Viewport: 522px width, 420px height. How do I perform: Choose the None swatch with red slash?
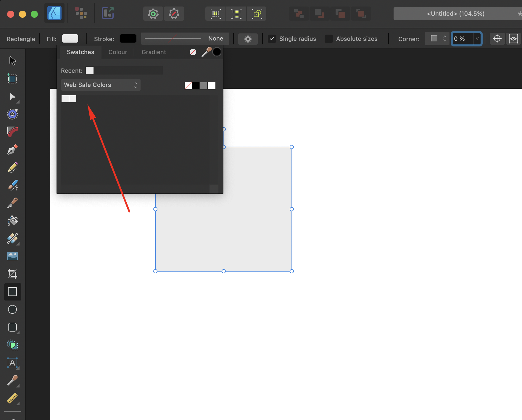click(188, 86)
